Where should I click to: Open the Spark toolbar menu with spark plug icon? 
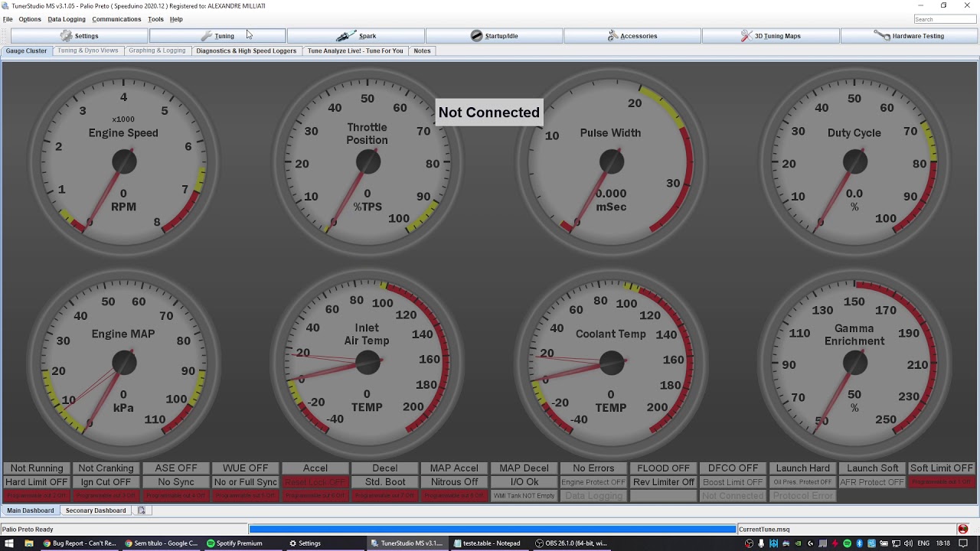(x=356, y=36)
